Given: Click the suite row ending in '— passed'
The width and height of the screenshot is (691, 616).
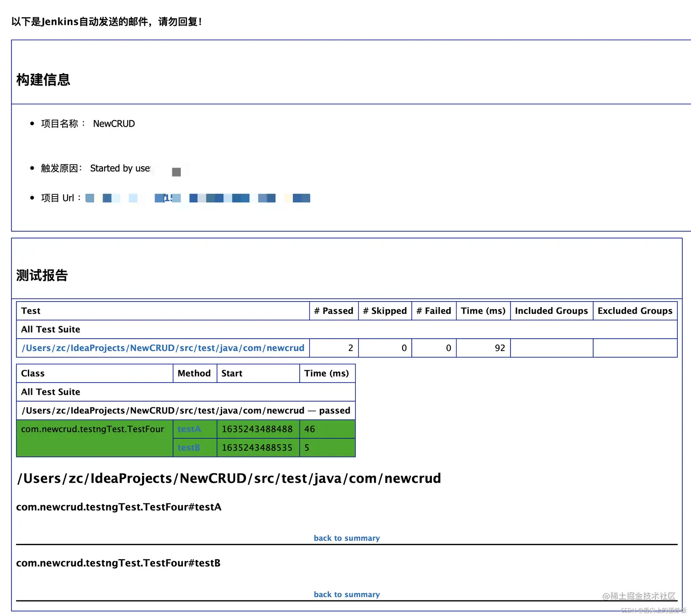Looking at the screenshot, I should click(x=186, y=410).
